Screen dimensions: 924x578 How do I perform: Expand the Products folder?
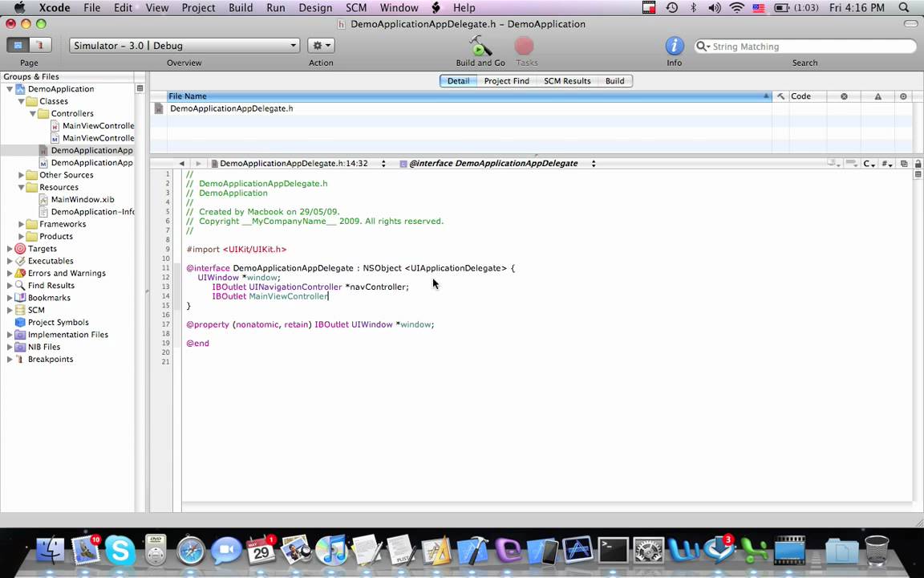(x=21, y=237)
